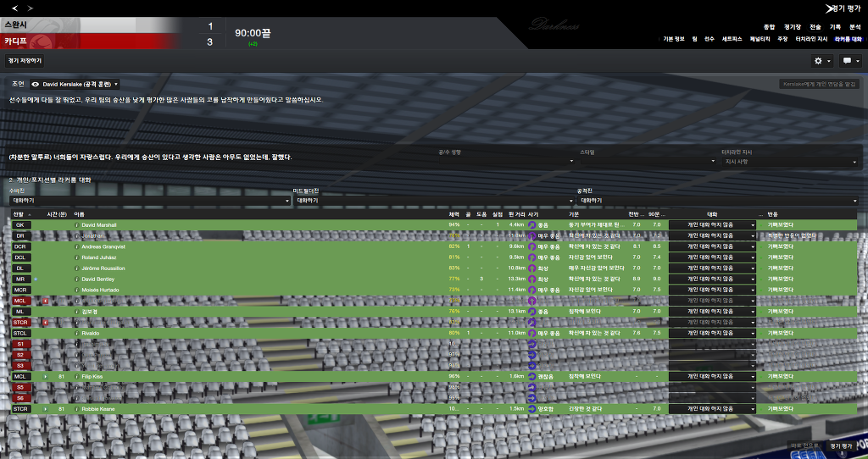Open the 수비진 team talk dropdown
The height and width of the screenshot is (459, 868).
(150, 201)
